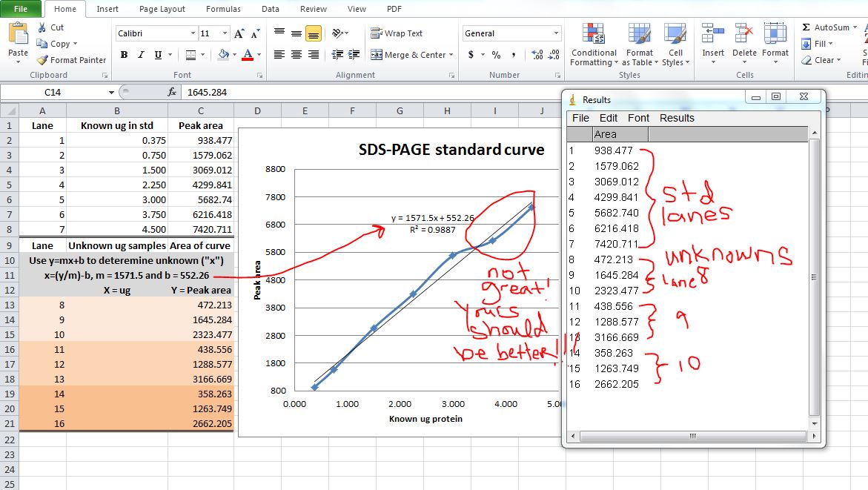Toggle Italic formatting

point(141,55)
